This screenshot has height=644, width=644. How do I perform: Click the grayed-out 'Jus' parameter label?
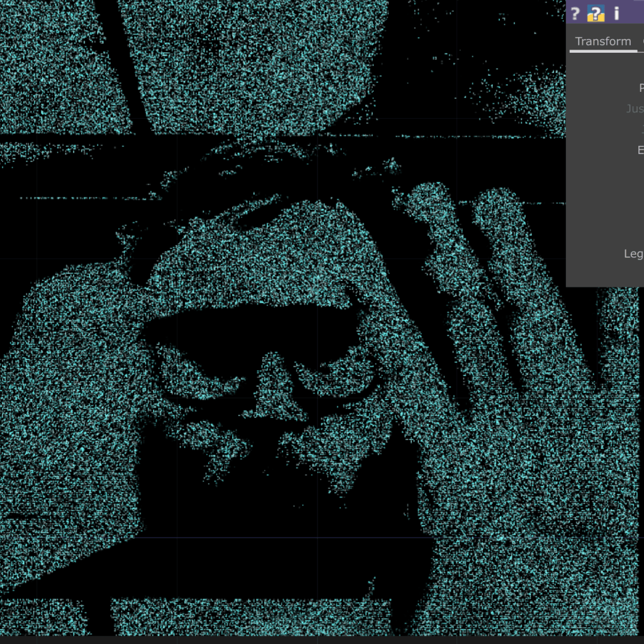(634, 109)
